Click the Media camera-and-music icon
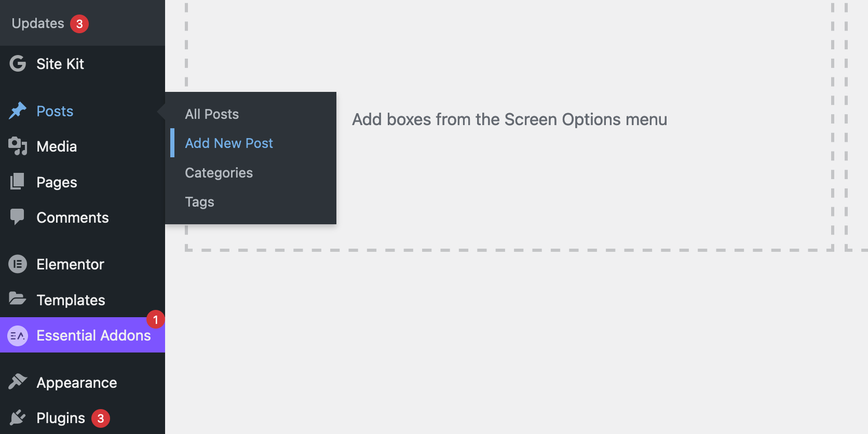The image size is (868, 434). [x=18, y=146]
